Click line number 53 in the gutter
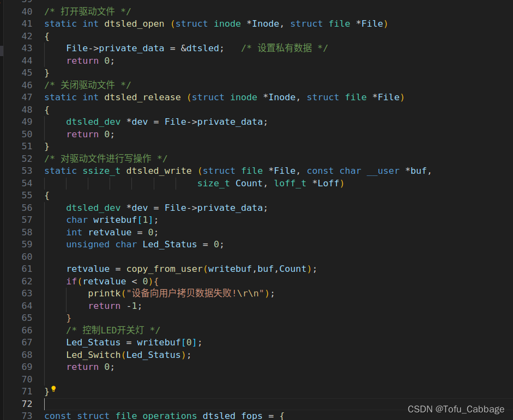 (27, 171)
